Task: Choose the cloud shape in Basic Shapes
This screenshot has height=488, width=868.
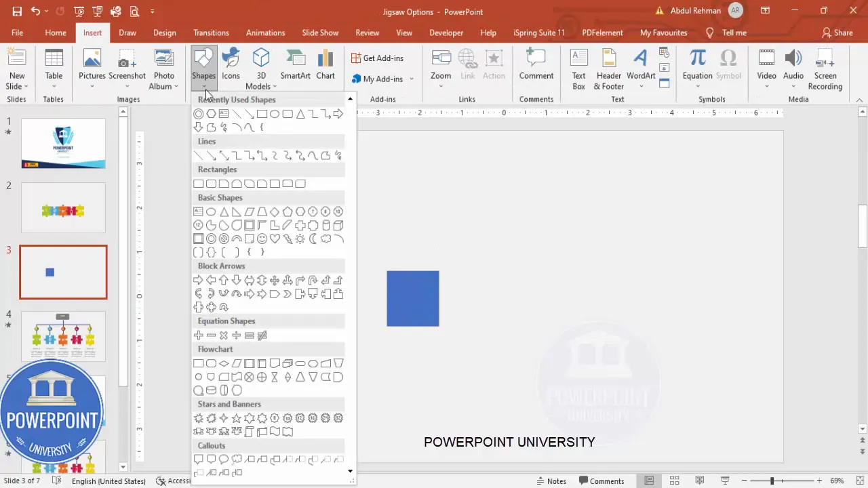Action: point(325,239)
